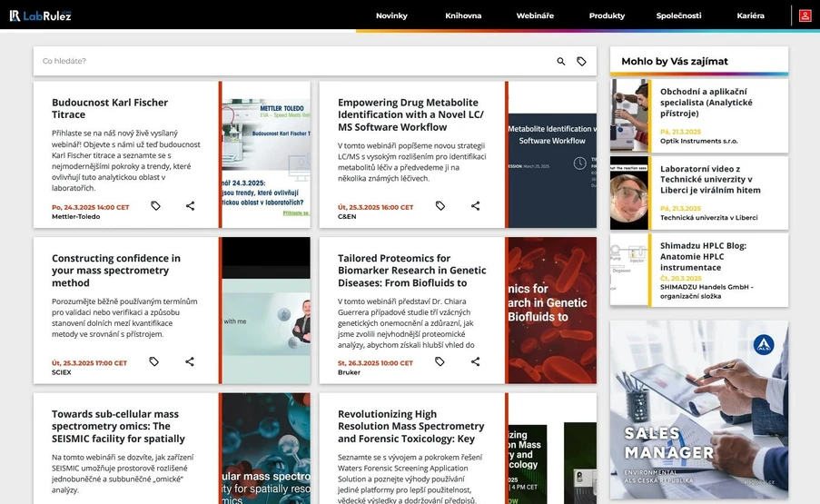Open Kariéra menu item

pyautogui.click(x=750, y=15)
